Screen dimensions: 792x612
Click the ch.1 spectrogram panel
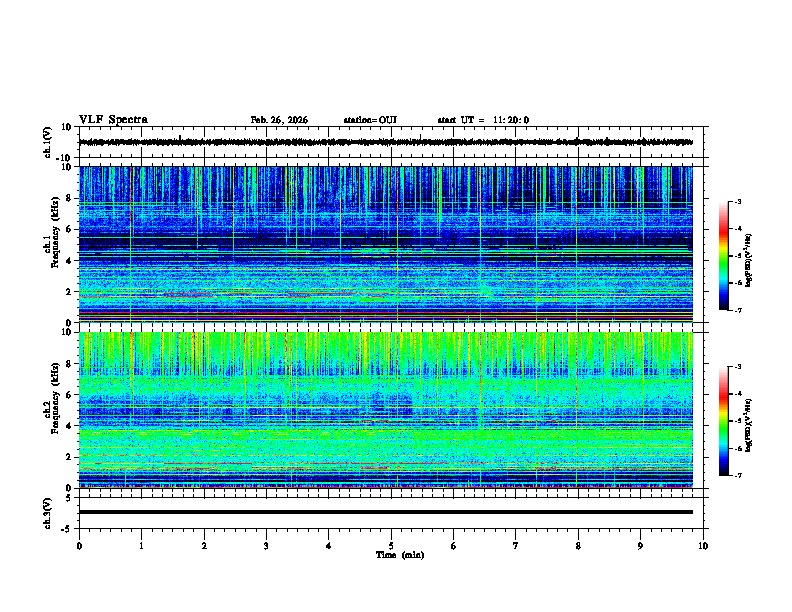385,244
